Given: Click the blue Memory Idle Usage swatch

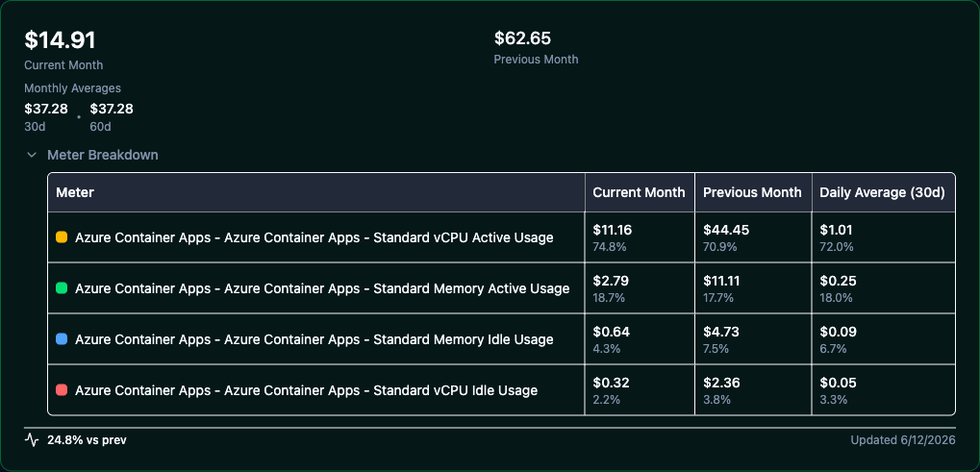Looking at the screenshot, I should 62,339.
